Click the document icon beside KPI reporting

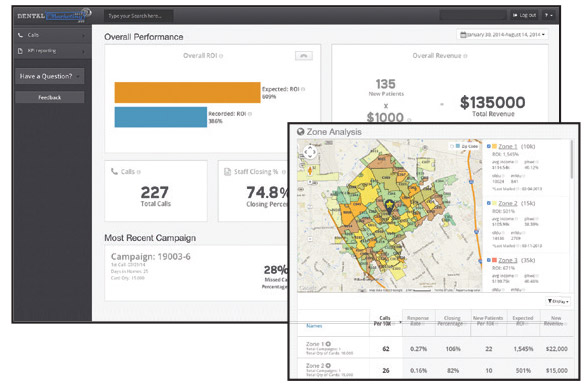(20, 51)
